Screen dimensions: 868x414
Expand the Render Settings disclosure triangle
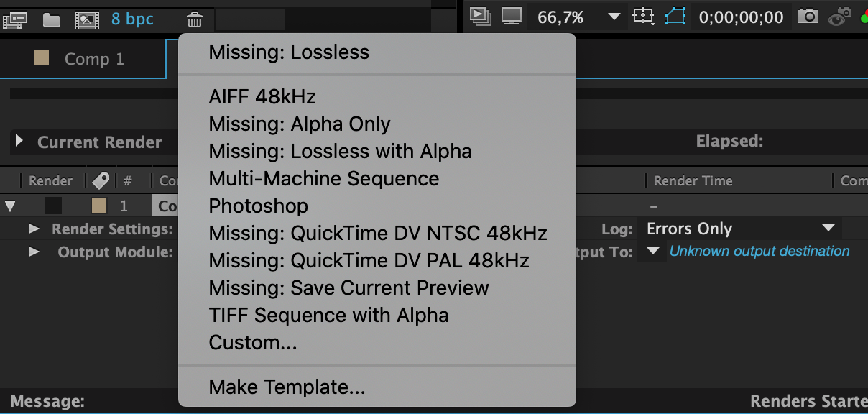(x=32, y=229)
